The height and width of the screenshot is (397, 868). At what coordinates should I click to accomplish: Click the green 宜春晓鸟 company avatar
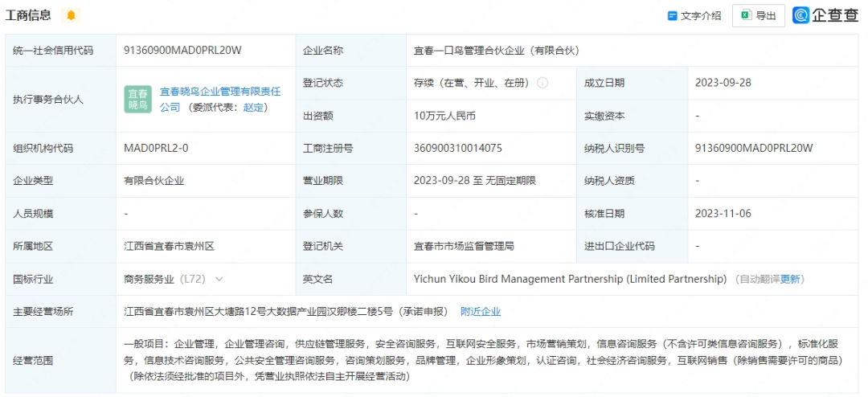[137, 100]
